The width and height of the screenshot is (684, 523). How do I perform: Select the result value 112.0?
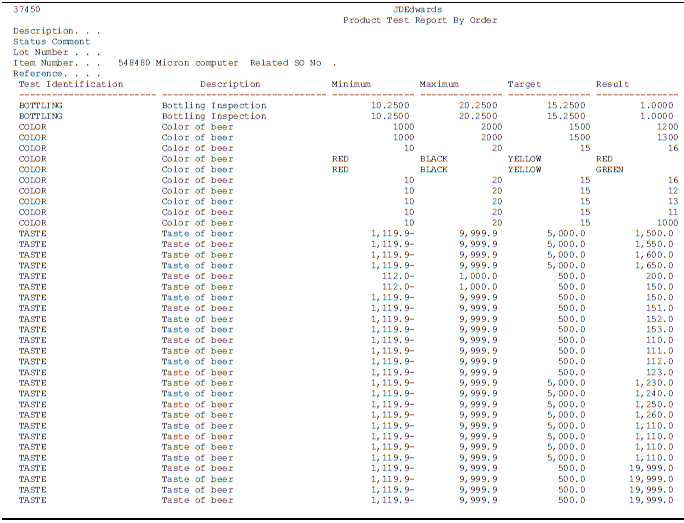(x=660, y=362)
